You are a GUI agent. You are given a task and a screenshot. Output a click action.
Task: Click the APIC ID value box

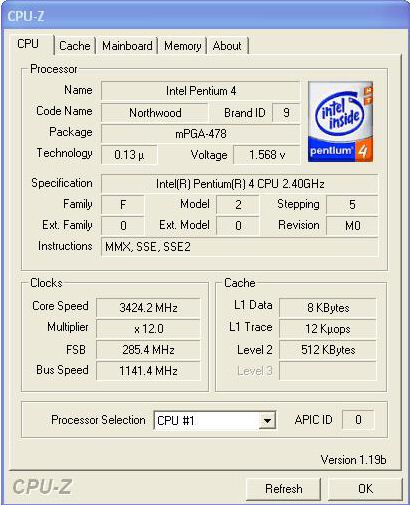pyautogui.click(x=358, y=420)
